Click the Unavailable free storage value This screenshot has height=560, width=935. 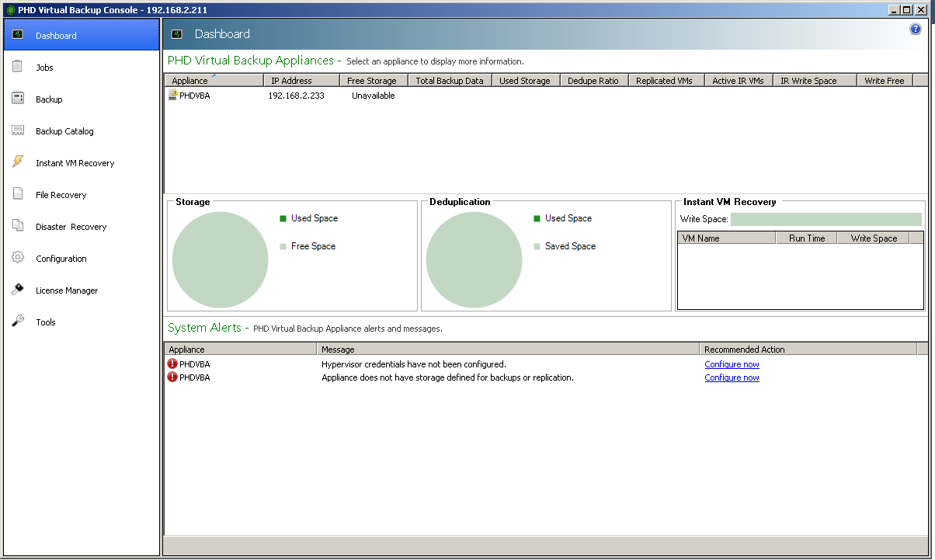point(373,96)
